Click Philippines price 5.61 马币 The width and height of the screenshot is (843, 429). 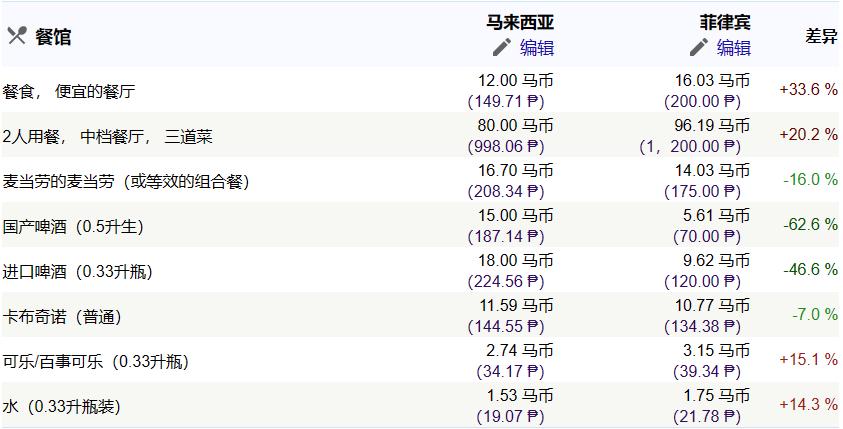pyautogui.click(x=717, y=216)
